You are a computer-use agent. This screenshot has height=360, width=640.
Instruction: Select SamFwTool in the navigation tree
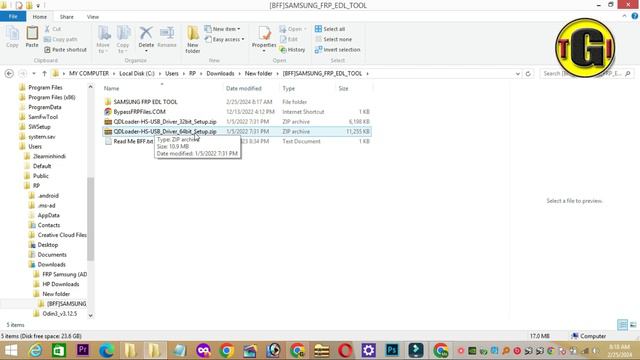(x=43, y=117)
